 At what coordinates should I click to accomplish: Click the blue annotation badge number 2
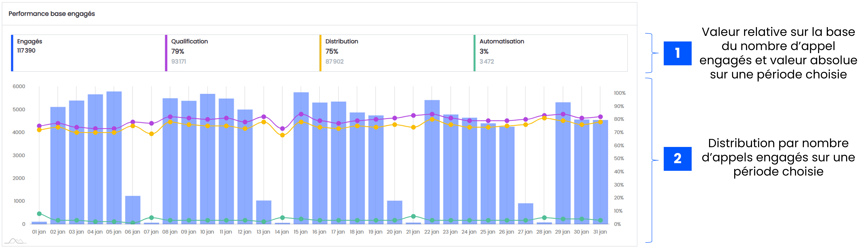(x=677, y=159)
